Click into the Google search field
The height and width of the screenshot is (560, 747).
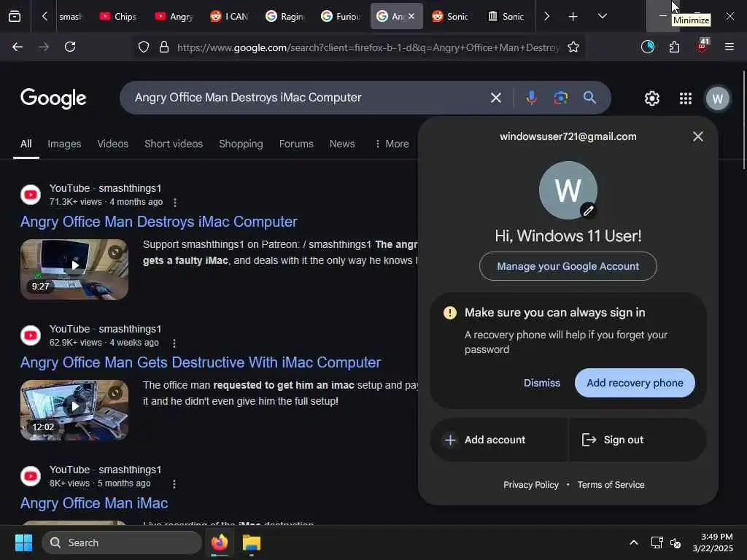pyautogui.click(x=305, y=98)
